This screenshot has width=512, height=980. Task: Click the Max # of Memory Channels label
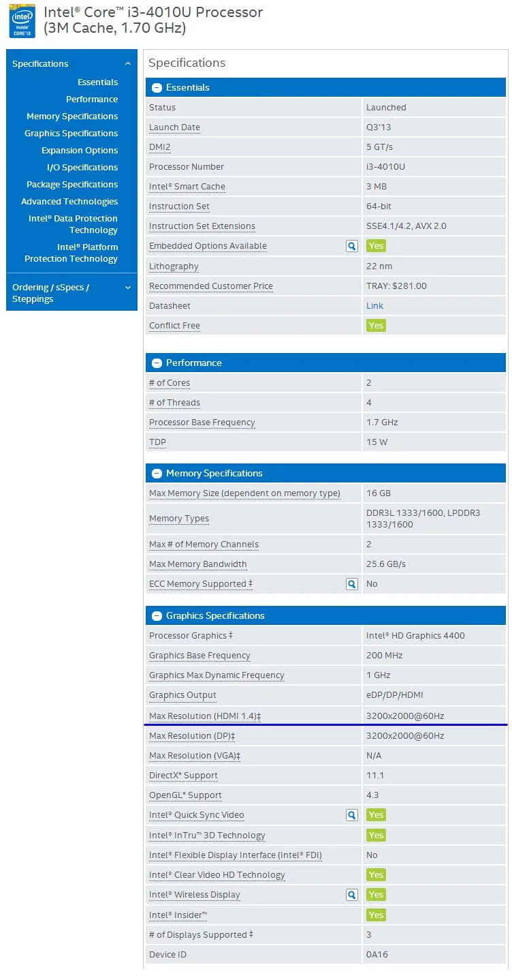point(204,545)
